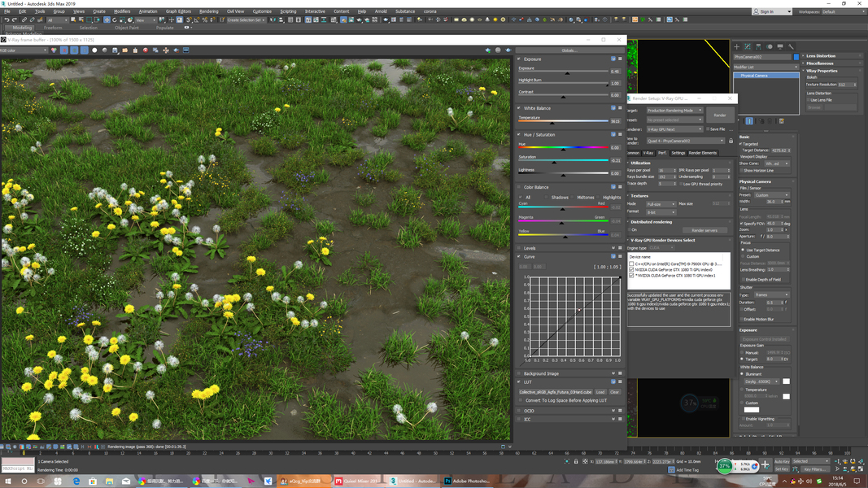Open the Rendering menu
The height and width of the screenshot is (488, 868).
pos(209,11)
